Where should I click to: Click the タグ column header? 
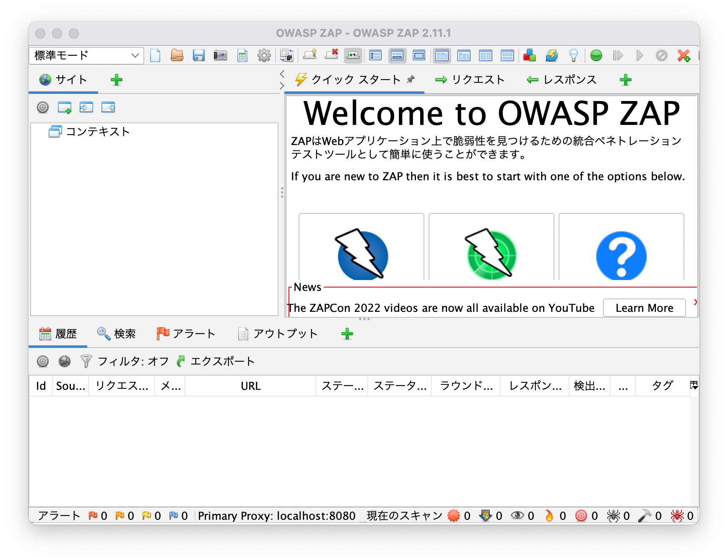pyautogui.click(x=663, y=386)
